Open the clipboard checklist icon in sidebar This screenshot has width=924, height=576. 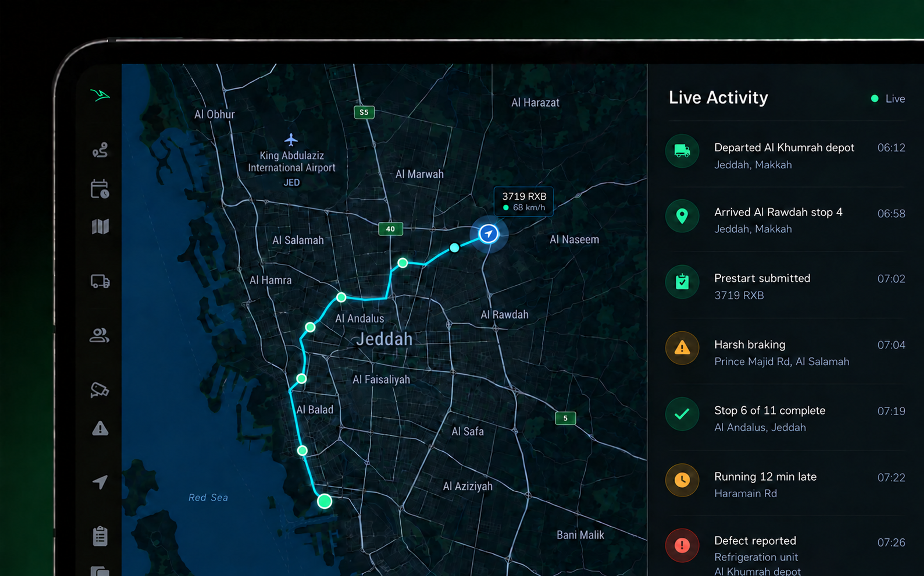(100, 536)
